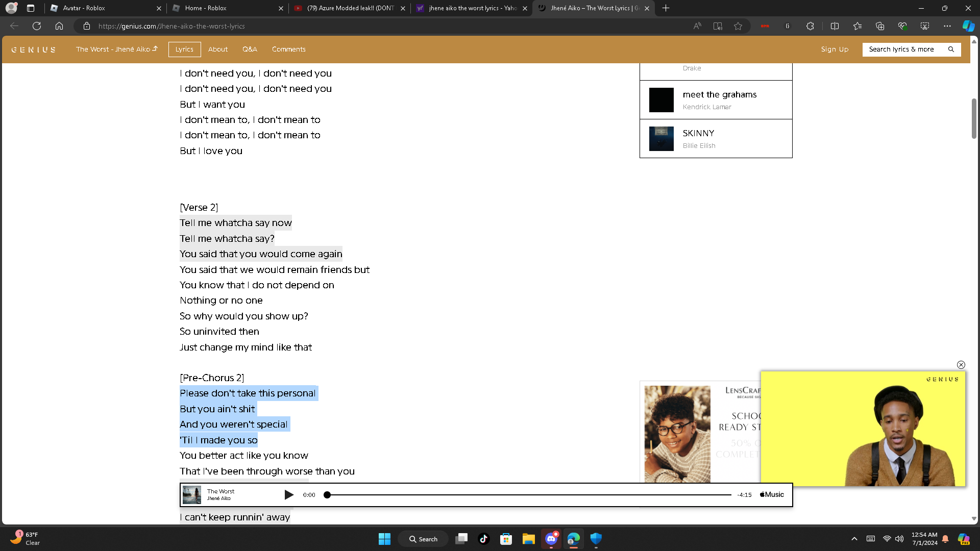Play The Worst in the music player
980x551 pixels.
point(289,495)
